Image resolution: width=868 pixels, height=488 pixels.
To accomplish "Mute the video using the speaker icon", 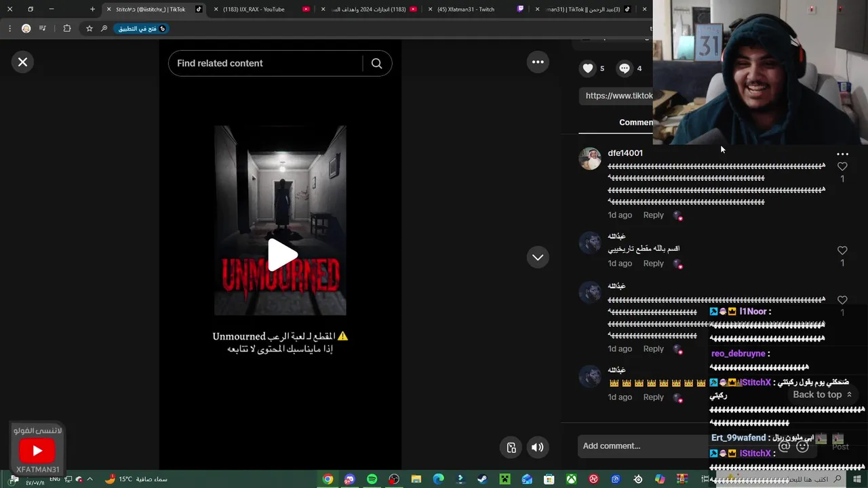I will 537,447.
